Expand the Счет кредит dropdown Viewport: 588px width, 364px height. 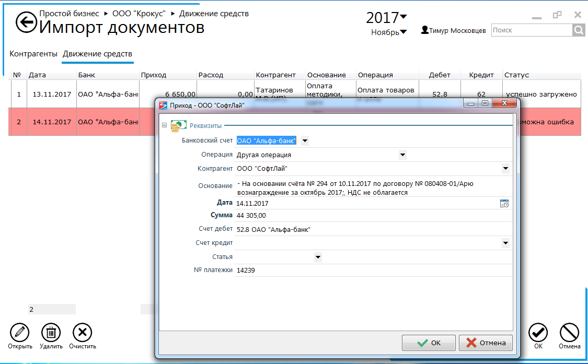(505, 243)
